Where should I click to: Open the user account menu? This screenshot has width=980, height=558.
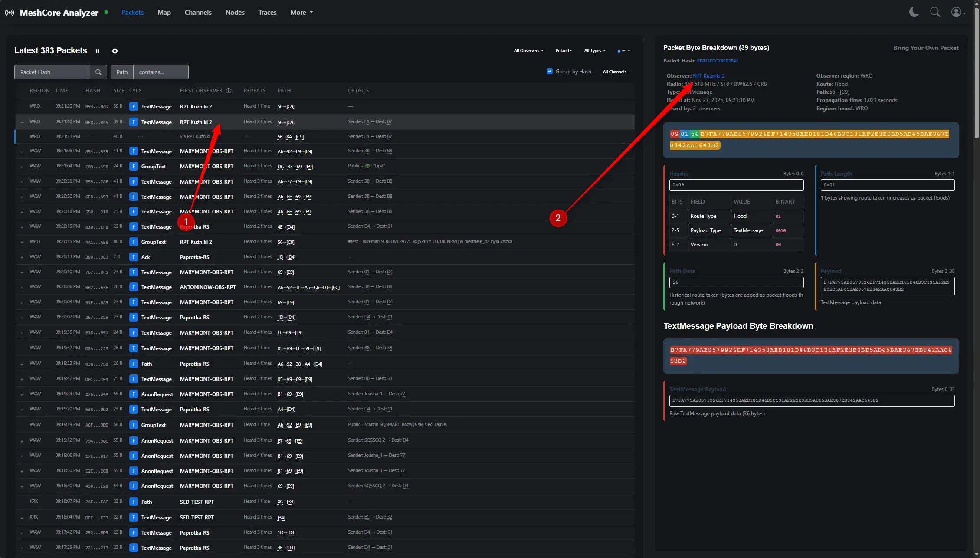[x=958, y=12]
